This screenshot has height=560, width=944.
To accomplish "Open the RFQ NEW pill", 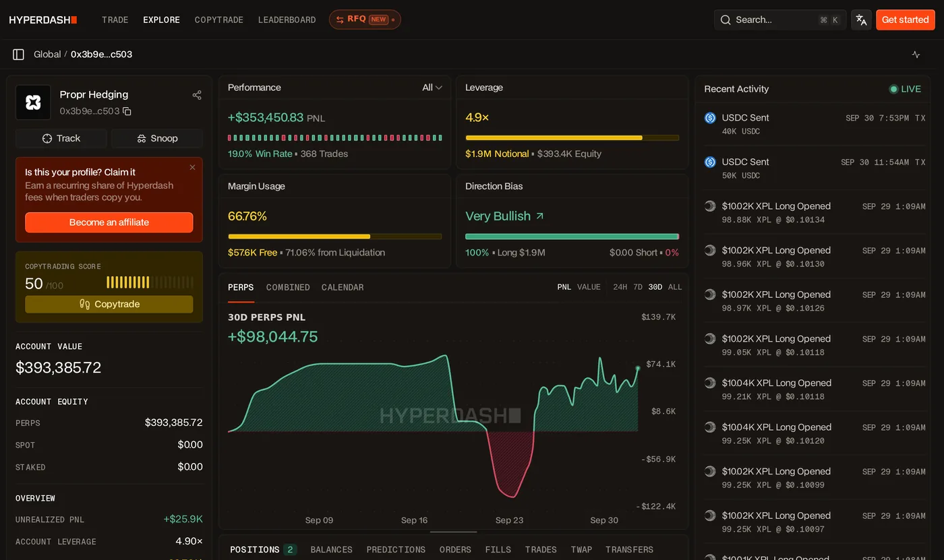I will (x=365, y=20).
